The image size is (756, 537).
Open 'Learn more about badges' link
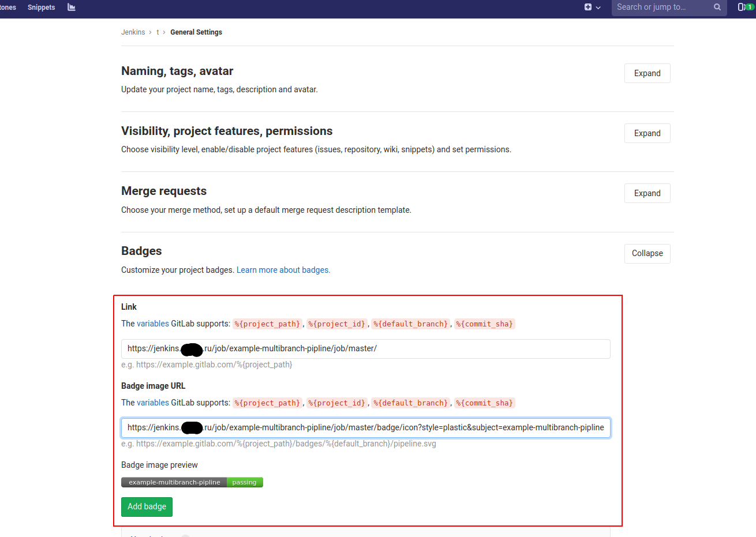(283, 270)
